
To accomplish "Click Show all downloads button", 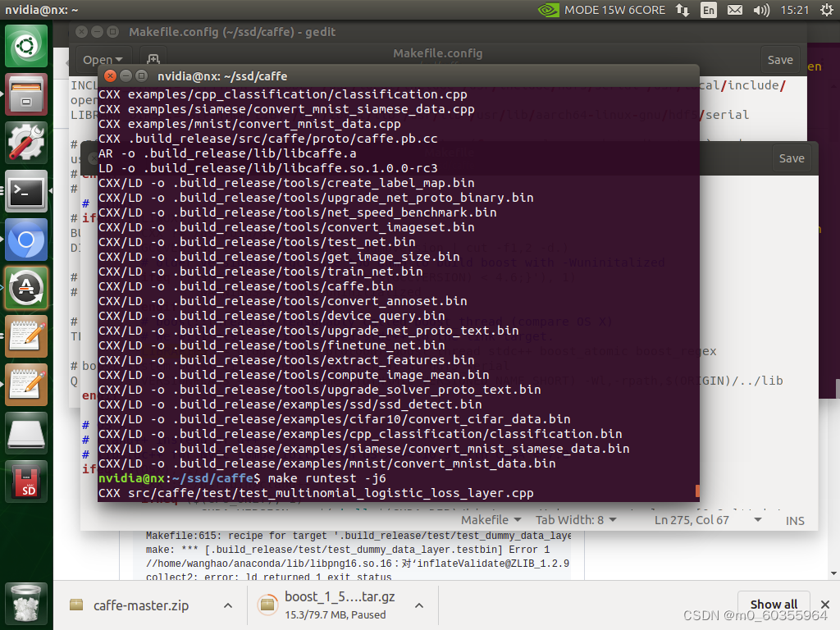I will tap(774, 605).
